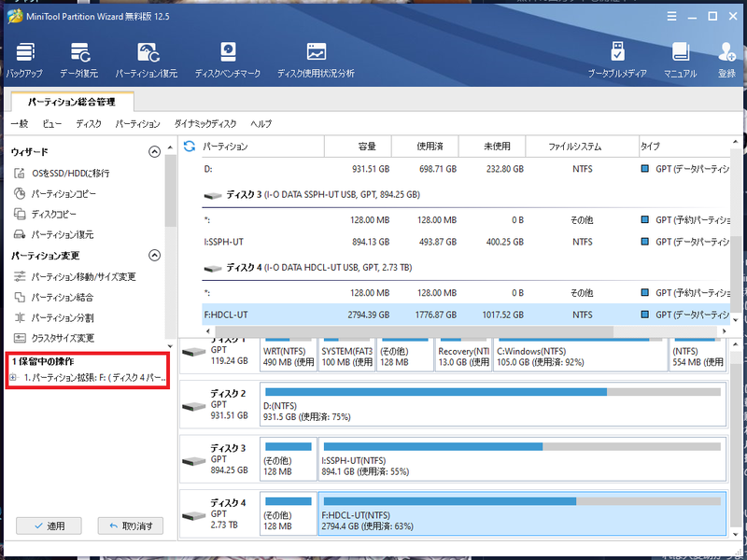Select ディスク 4 (その他) 128 MB block

(x=289, y=514)
